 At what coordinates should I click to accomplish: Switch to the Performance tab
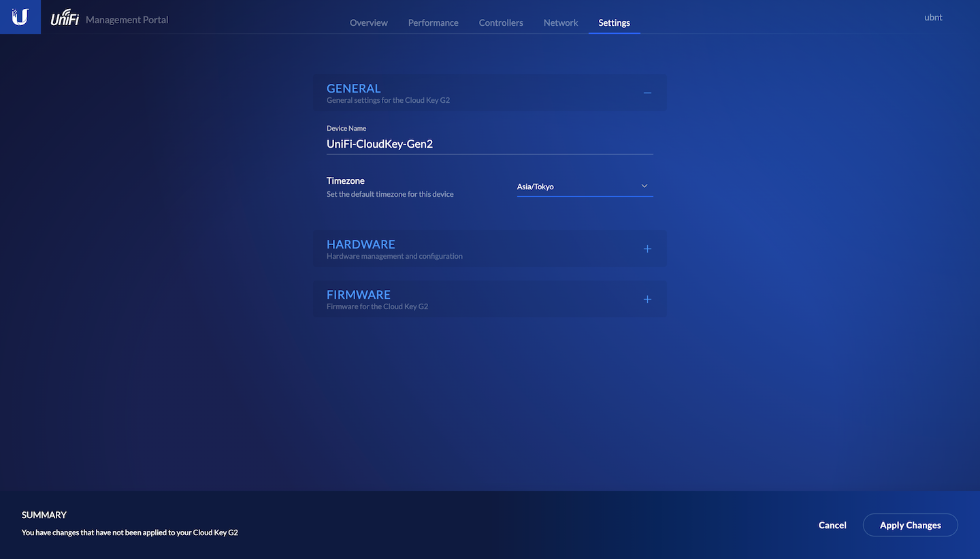coord(434,22)
